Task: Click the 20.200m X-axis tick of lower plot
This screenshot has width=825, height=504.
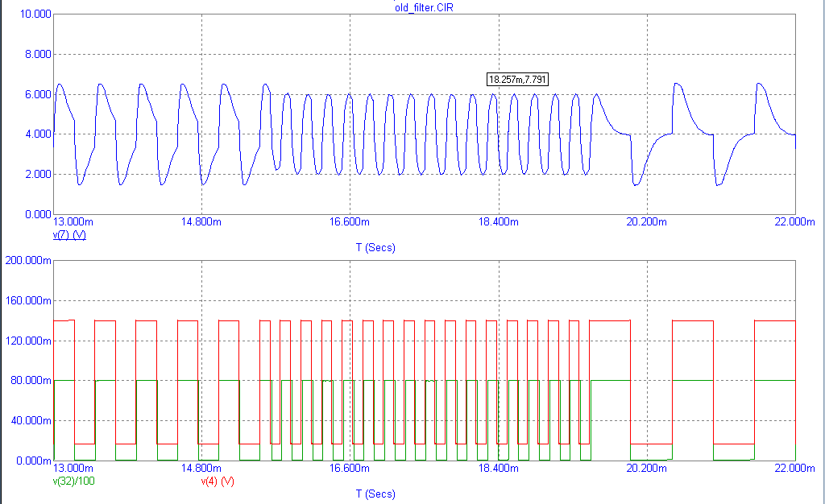Action: [648, 468]
